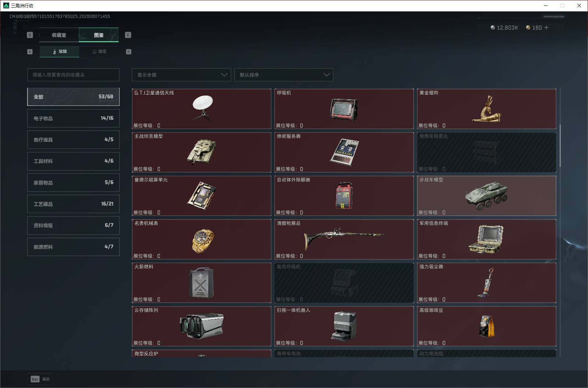Select the 黄金瞪羚 golden gazelle figurine
This screenshot has height=388, width=588.
486,109
